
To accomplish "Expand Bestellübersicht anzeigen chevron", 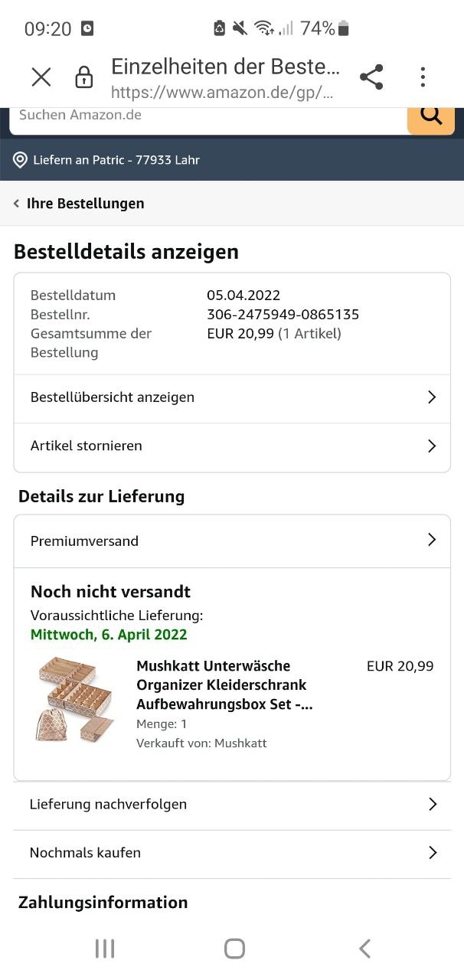I will tap(431, 397).
